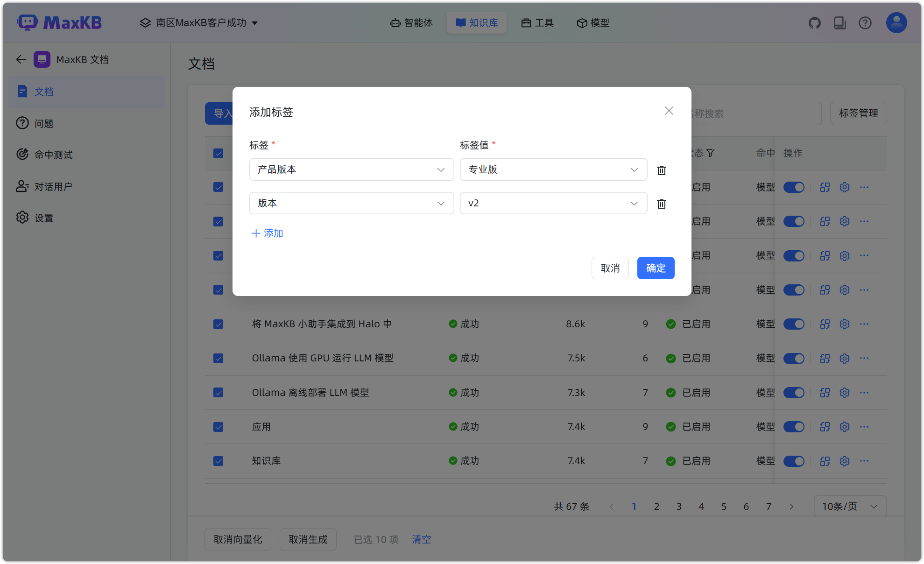The width and height of the screenshot is (924, 564).
Task: Open the help icon in the top bar
Action: click(x=865, y=22)
